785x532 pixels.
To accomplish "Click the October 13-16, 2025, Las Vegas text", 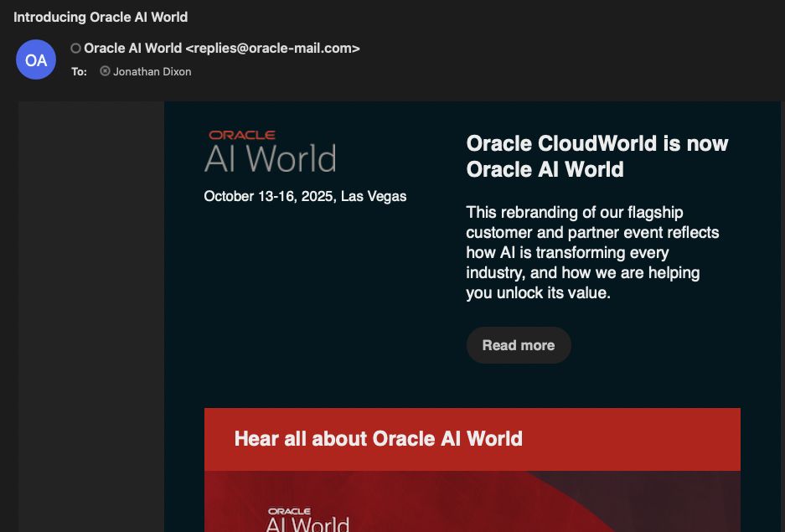I will point(305,196).
